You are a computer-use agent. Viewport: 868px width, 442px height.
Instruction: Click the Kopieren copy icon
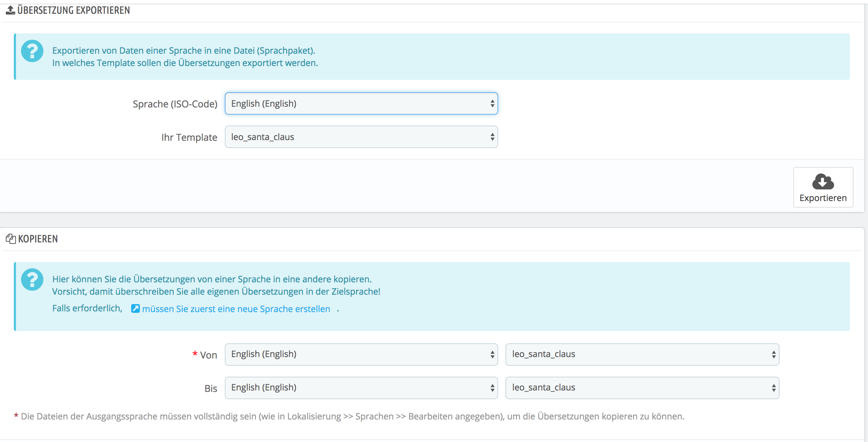click(x=11, y=239)
